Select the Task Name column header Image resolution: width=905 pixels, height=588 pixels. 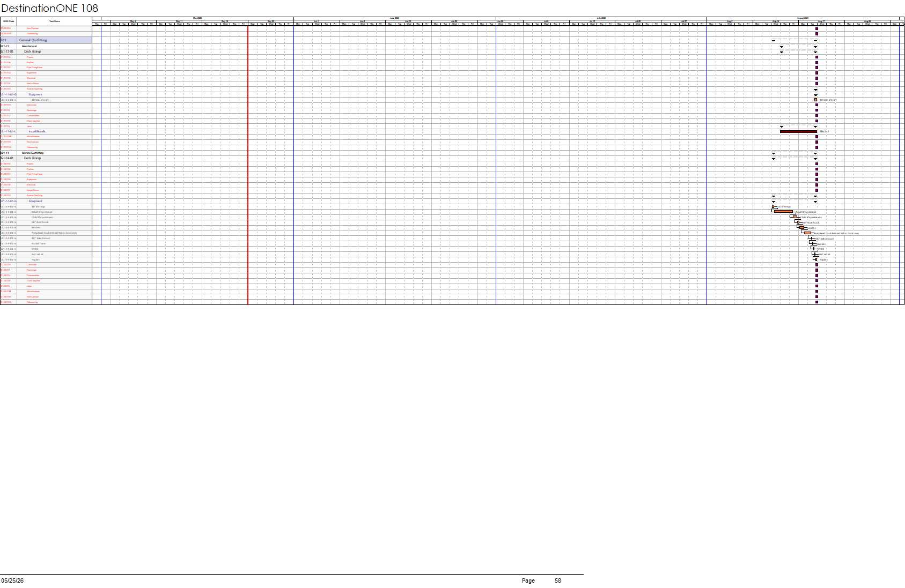pos(55,21)
